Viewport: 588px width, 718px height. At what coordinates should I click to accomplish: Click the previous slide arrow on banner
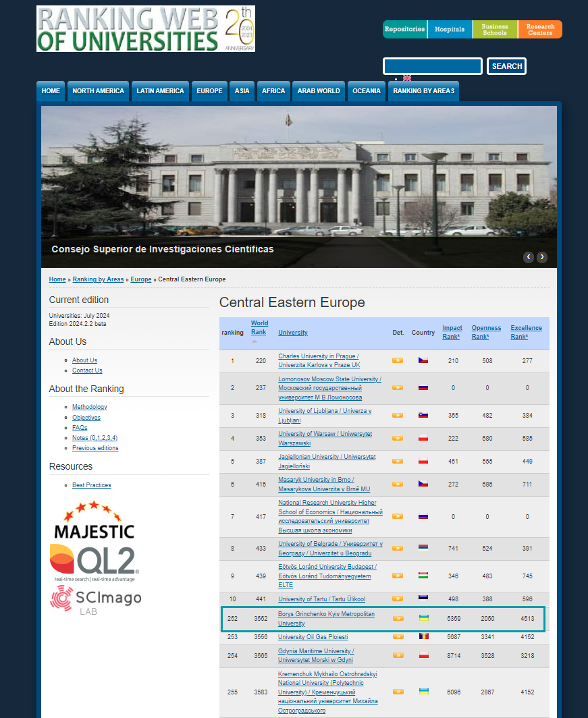[x=529, y=257]
